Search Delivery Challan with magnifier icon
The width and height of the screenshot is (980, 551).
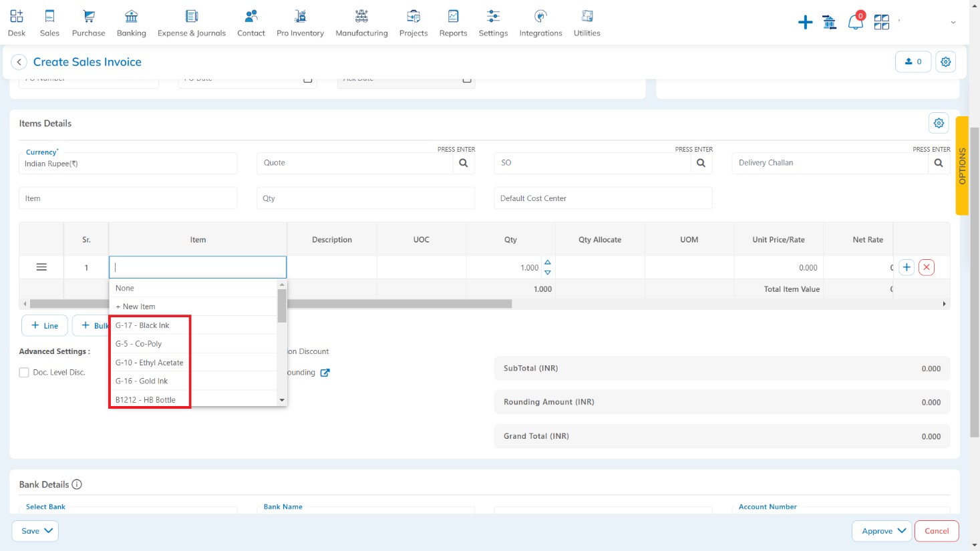[939, 163]
